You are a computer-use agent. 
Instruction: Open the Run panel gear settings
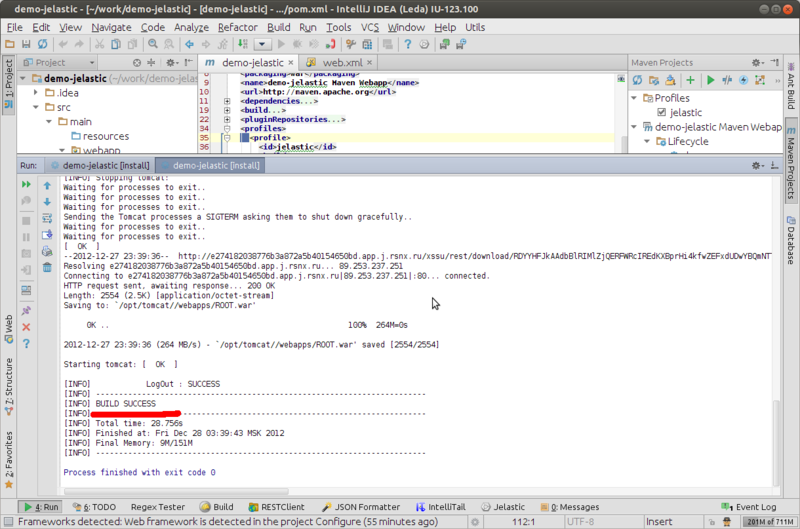click(757, 165)
